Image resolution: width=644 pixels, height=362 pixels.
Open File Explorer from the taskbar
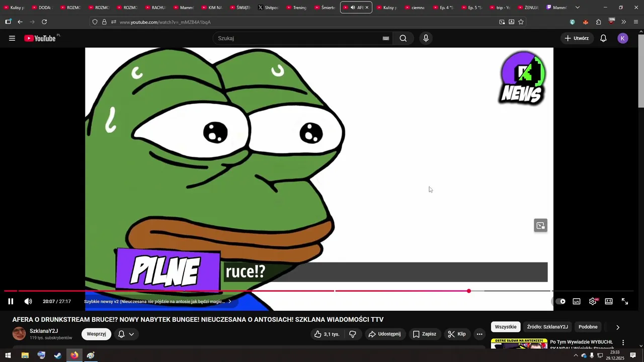coord(25,355)
